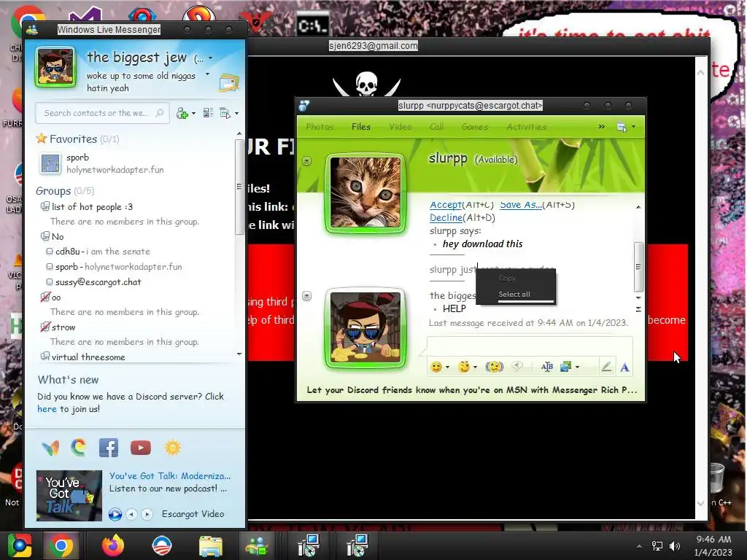The height and width of the screenshot is (560, 747).
Task: Click the contact list scrollbar up arrow
Action: (x=239, y=134)
